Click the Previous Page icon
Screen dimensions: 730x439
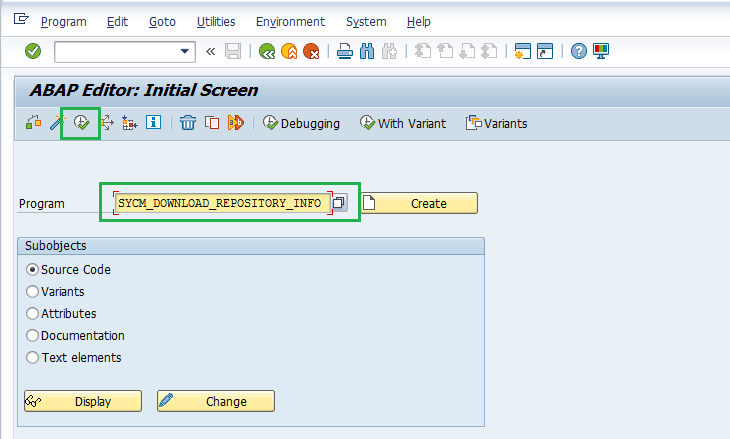(445, 51)
